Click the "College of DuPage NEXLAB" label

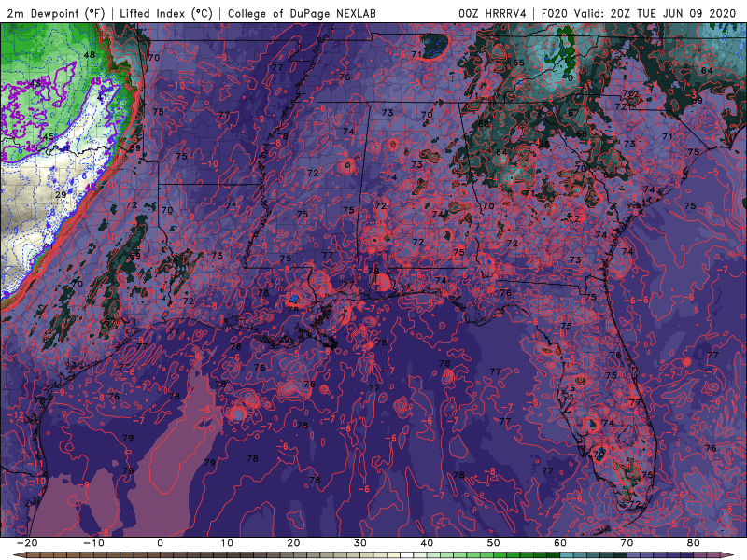302,13
